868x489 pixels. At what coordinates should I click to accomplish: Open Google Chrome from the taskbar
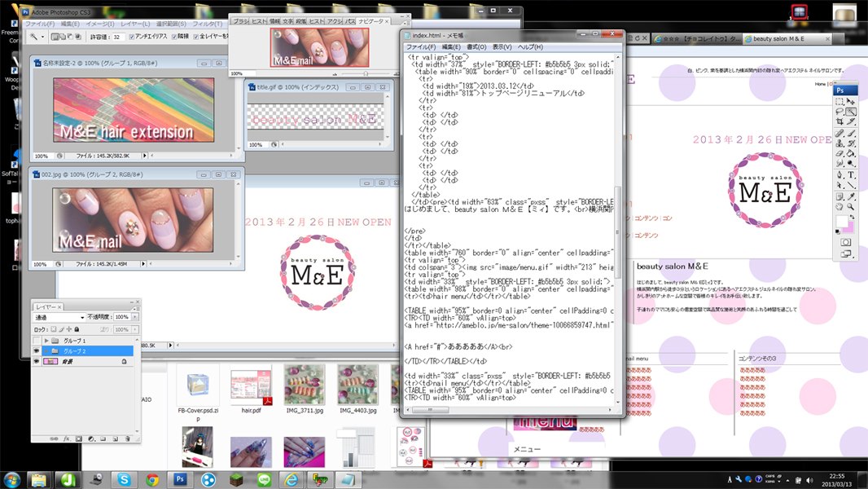click(x=151, y=479)
